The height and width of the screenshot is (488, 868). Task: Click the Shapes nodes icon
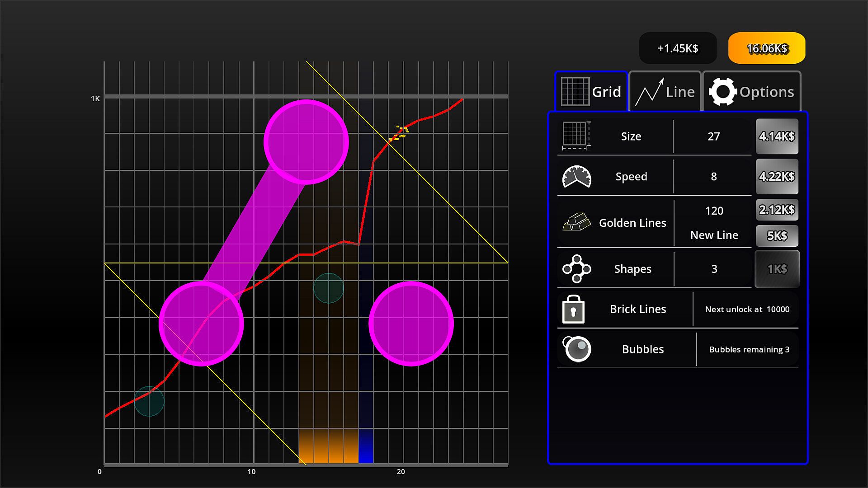[x=576, y=269]
